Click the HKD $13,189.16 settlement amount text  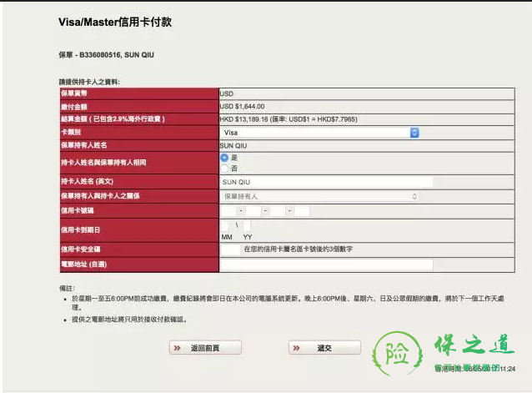(x=289, y=119)
